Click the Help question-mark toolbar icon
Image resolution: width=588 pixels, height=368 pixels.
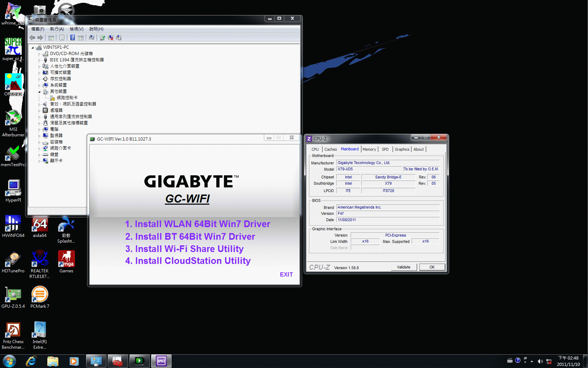tap(72, 38)
